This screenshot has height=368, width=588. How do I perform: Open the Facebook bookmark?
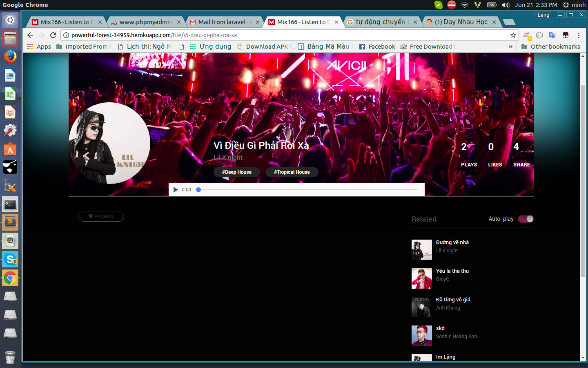point(377,47)
